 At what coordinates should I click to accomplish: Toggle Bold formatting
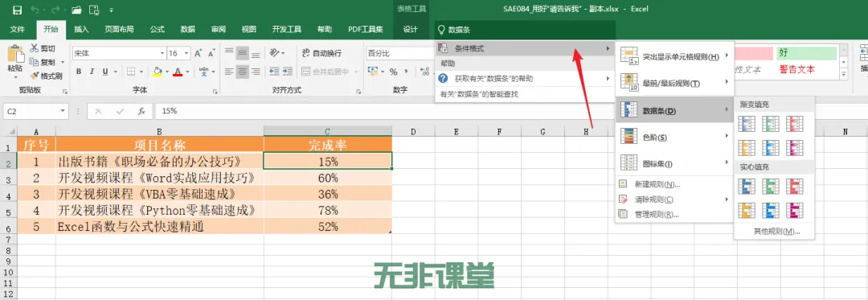point(79,72)
